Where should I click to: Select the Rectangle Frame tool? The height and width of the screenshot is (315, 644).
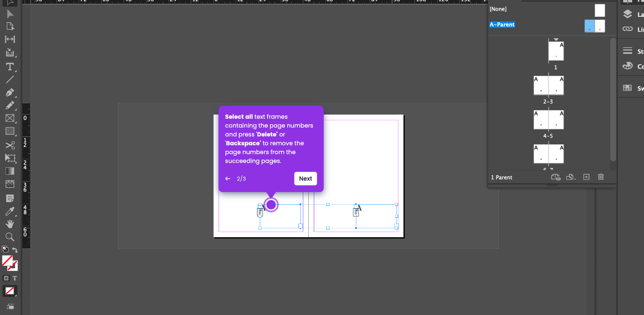pos(10,118)
